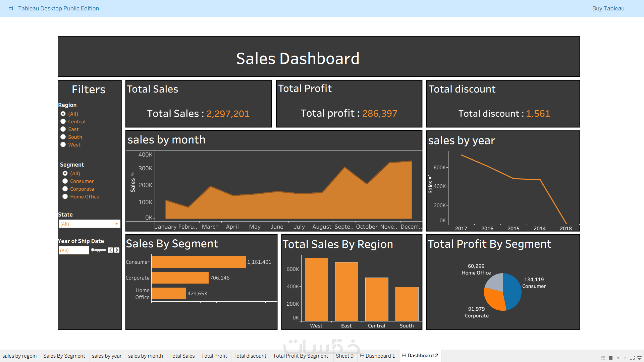The height and width of the screenshot is (362, 644).
Task: Click the Consumer bar in Sales By Segment
Action: (198, 262)
